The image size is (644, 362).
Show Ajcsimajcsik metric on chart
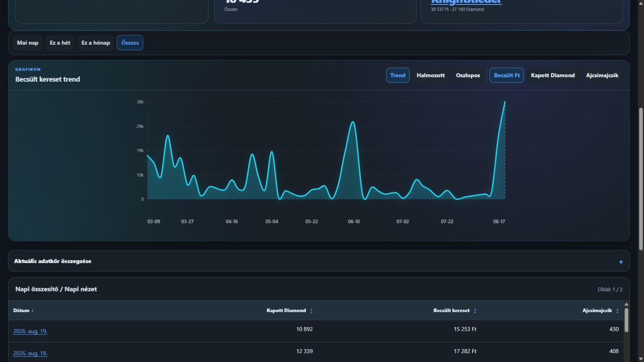tap(602, 75)
